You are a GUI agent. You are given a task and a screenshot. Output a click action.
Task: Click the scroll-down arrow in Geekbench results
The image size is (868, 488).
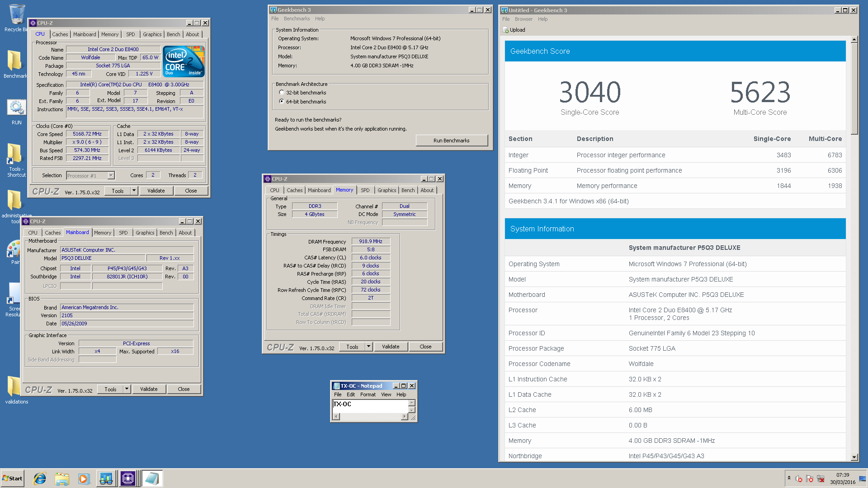coord(854,457)
